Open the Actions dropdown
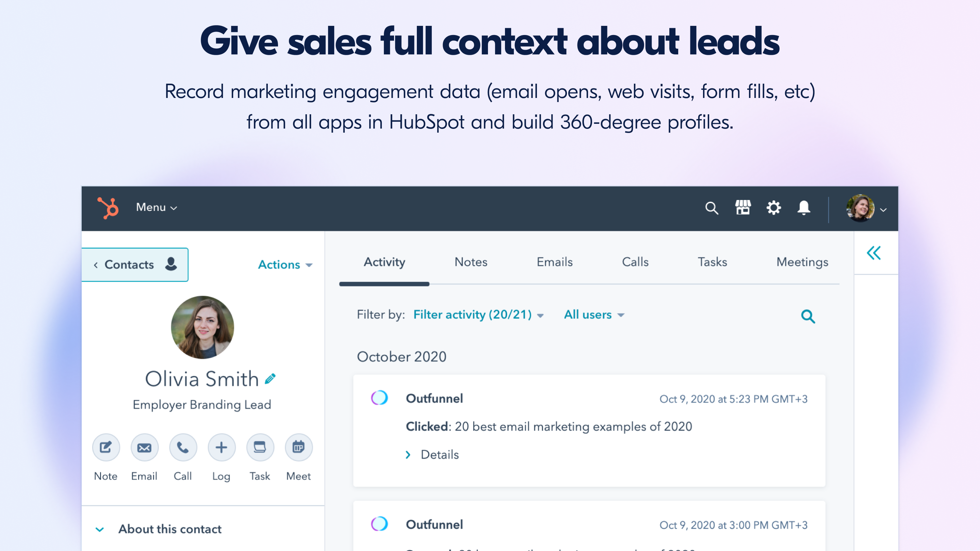Image resolution: width=980 pixels, height=551 pixels. (x=285, y=265)
